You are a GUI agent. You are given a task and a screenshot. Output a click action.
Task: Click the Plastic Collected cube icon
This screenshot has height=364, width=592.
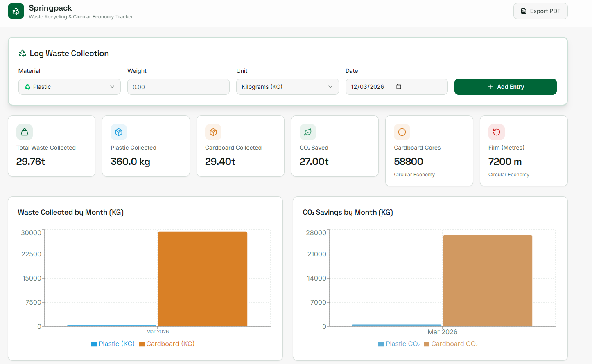(x=119, y=132)
